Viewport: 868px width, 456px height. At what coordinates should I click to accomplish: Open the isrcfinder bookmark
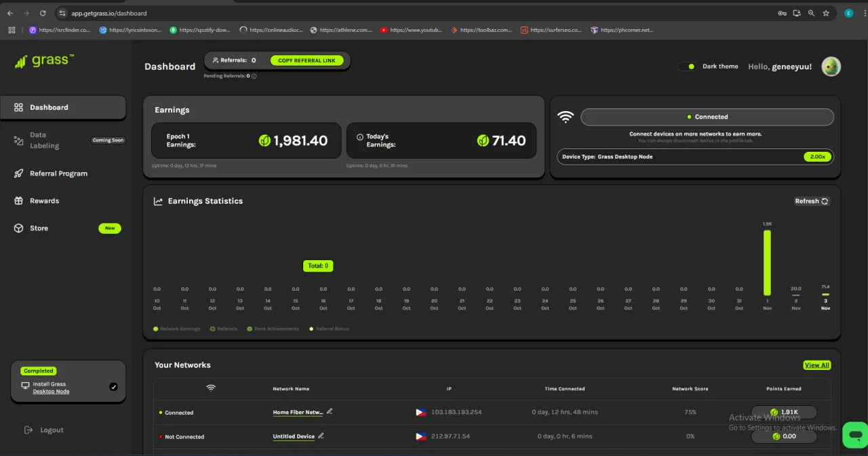tap(60, 30)
